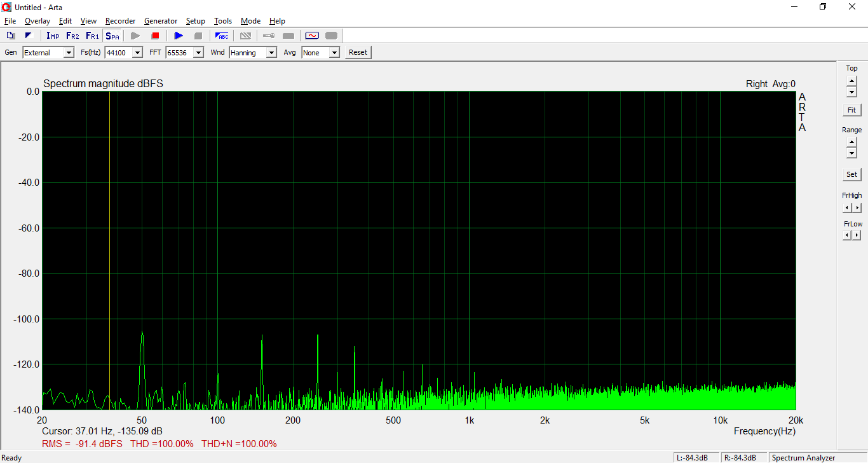Click the FrLow right arrow

pos(857,235)
